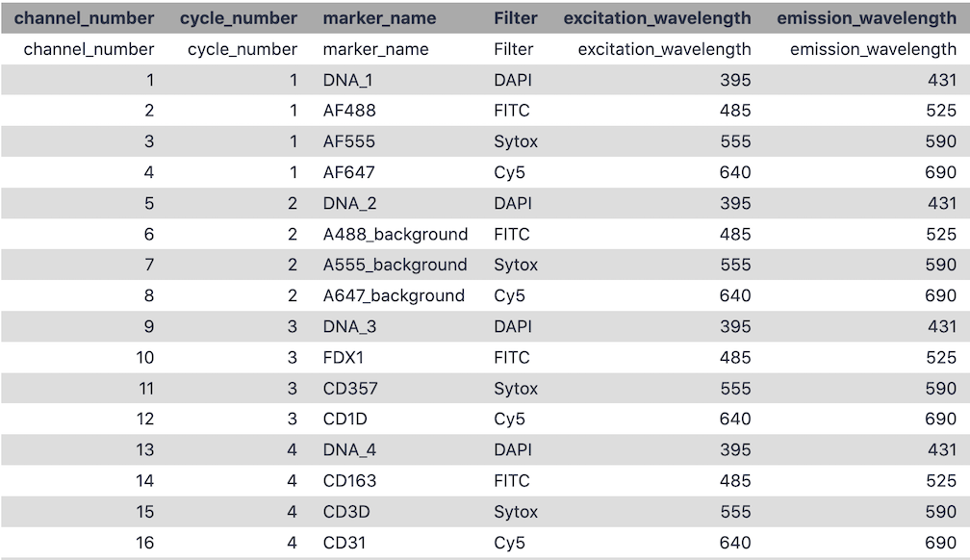The width and height of the screenshot is (970, 560).
Task: Click the AF488 marker name cell
Action: point(349,111)
